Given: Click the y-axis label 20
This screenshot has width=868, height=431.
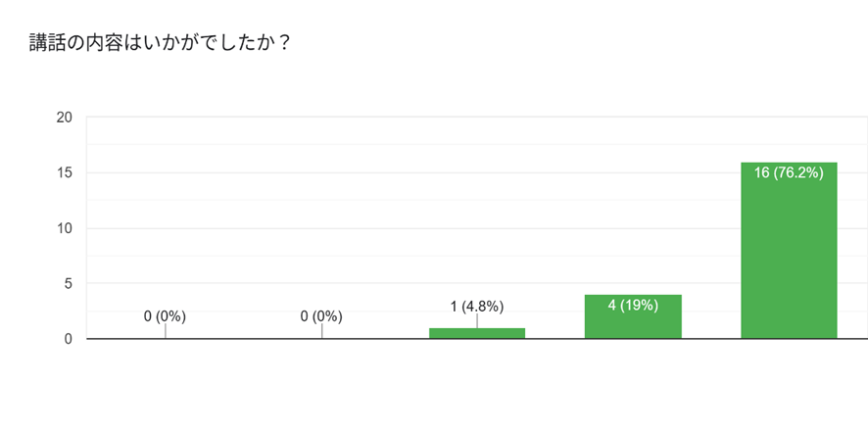Looking at the screenshot, I should 67,118.
